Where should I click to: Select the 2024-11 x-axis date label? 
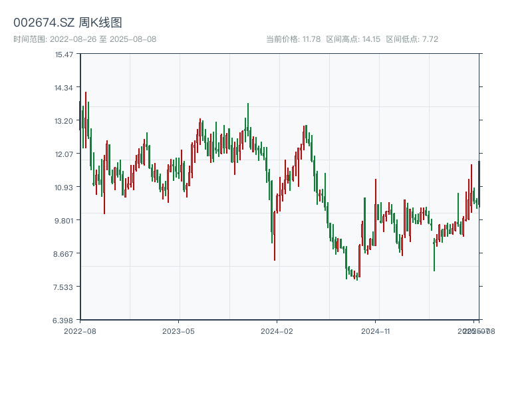click(x=376, y=331)
